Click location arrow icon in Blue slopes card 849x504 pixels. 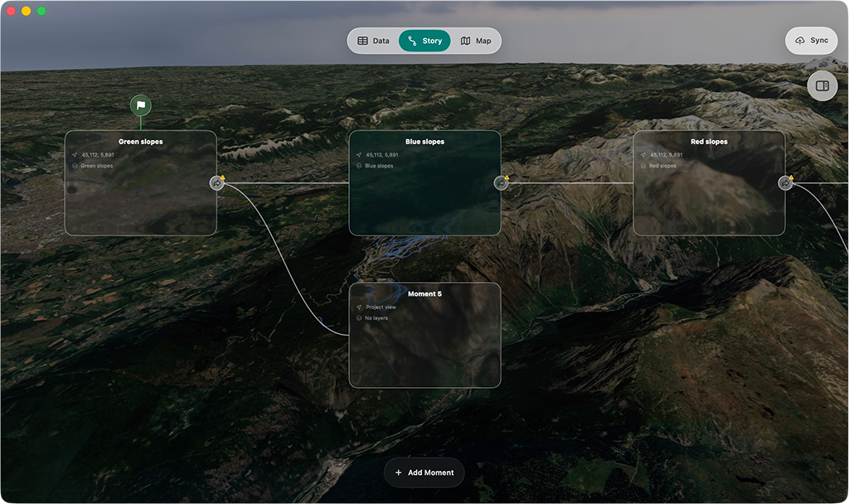click(x=358, y=155)
